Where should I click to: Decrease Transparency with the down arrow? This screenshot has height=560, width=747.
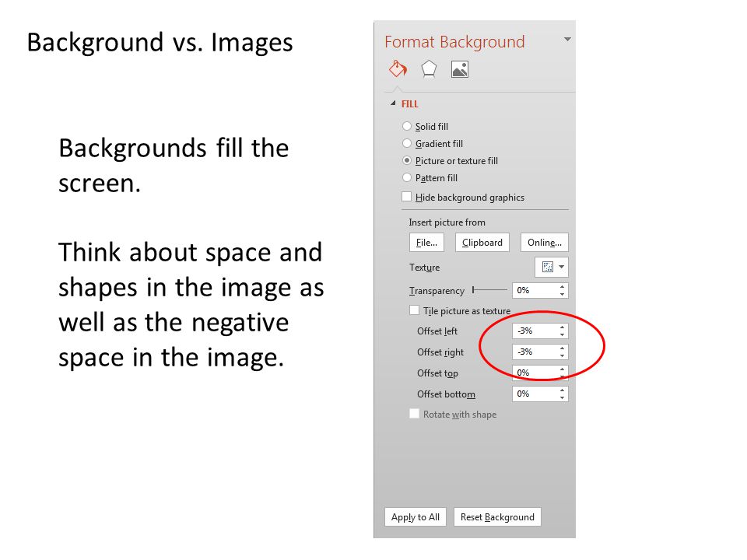(x=562, y=294)
